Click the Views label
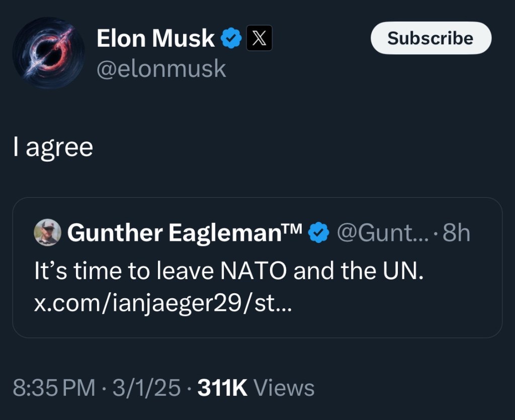Viewport: 515px width, 420px height. click(x=284, y=388)
